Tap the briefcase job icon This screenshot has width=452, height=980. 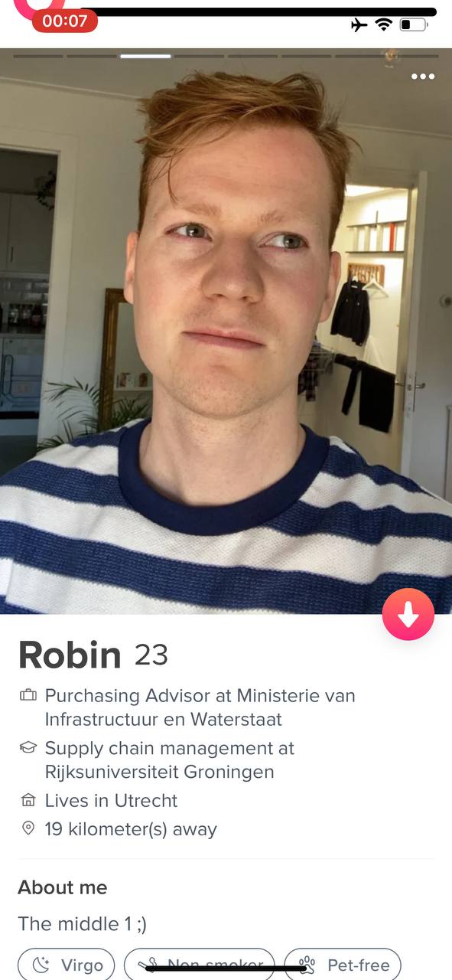click(x=28, y=696)
